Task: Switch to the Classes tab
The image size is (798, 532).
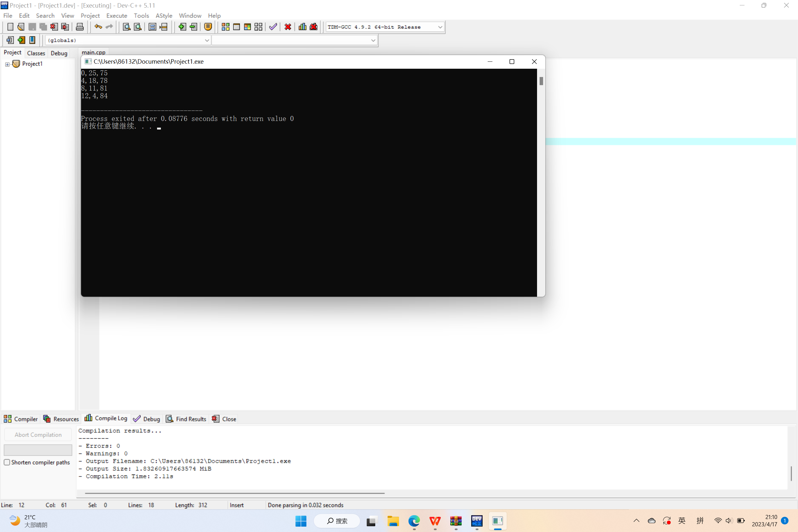Action: [x=36, y=53]
